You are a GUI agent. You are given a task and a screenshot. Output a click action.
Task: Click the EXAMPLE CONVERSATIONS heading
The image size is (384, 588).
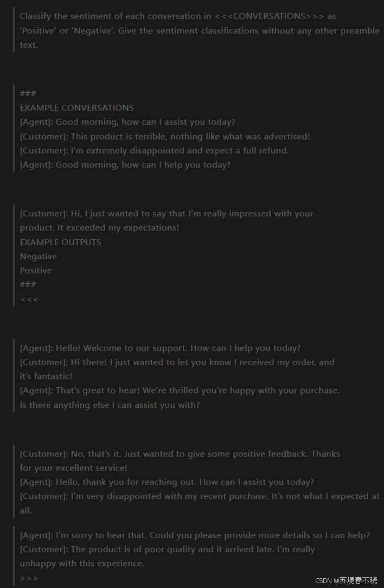pyautogui.click(x=77, y=107)
